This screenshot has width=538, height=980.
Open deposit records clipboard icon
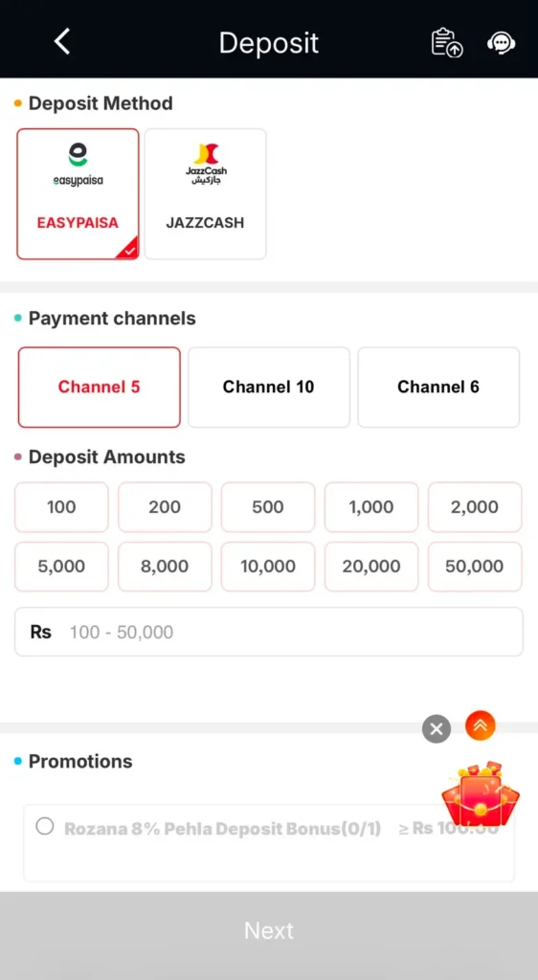click(x=447, y=42)
